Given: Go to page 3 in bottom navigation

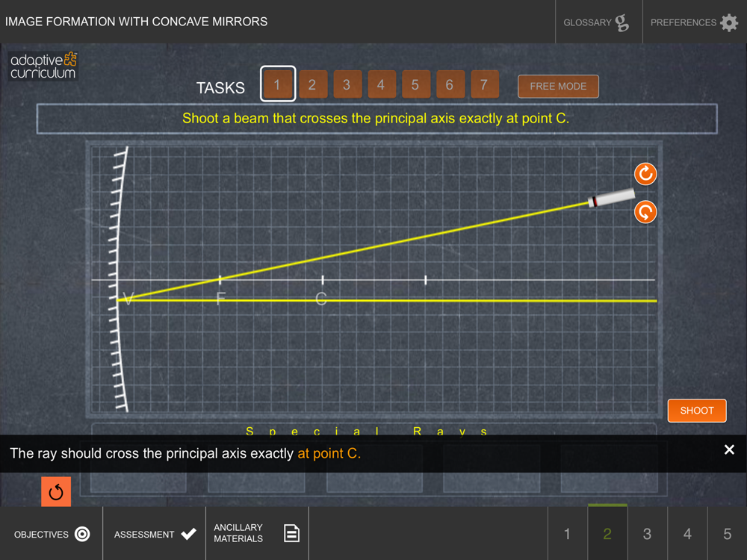Looking at the screenshot, I should click(x=647, y=533).
